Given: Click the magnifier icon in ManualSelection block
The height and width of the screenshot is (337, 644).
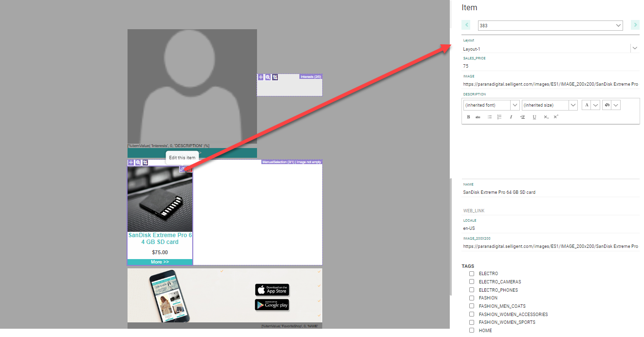Looking at the screenshot, I should pyautogui.click(x=138, y=163).
